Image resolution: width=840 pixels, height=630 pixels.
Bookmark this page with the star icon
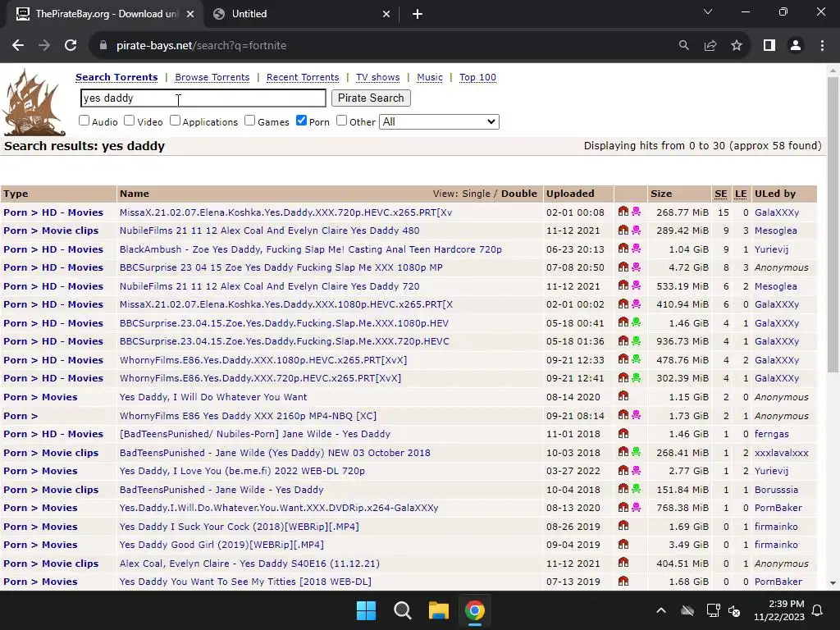click(x=737, y=46)
